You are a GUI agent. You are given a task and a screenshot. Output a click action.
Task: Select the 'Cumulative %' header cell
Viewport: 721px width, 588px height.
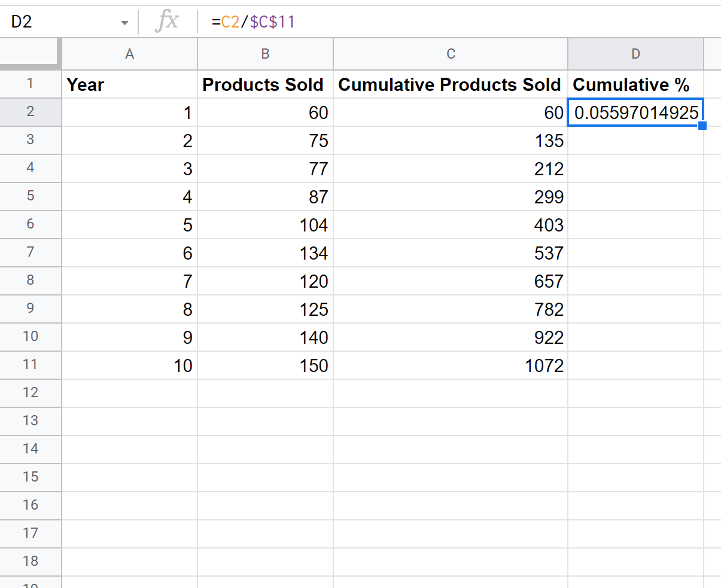pos(635,84)
